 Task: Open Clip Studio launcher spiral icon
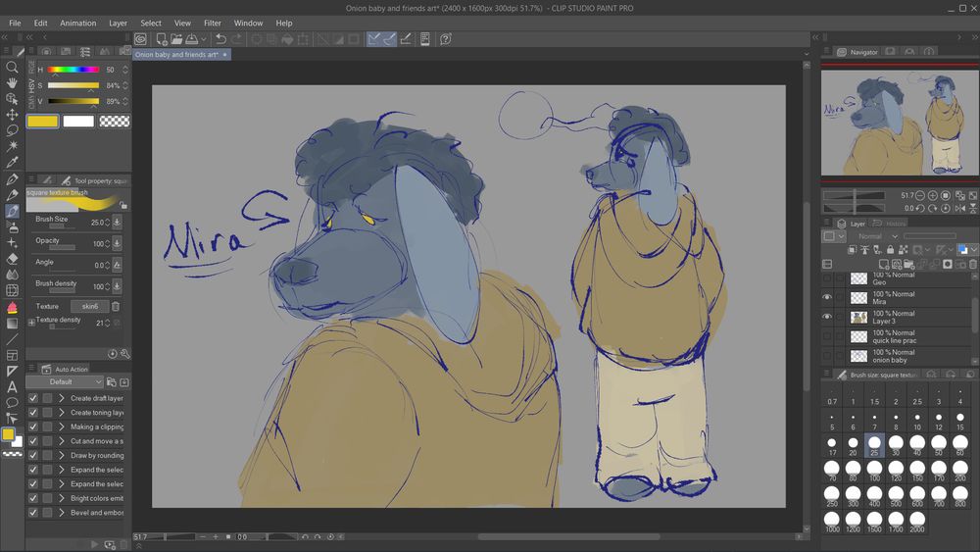(140, 39)
